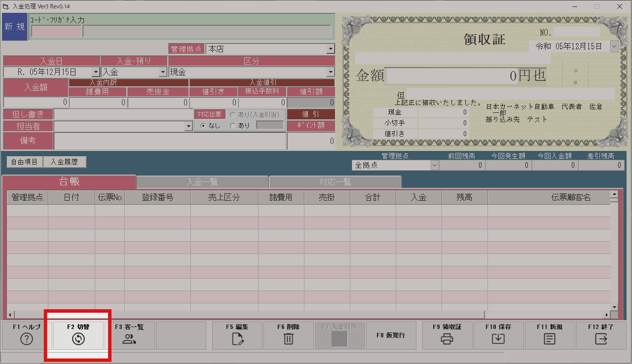
Task: Expand the 入金・預り 入金 dropdown
Action: coord(163,72)
